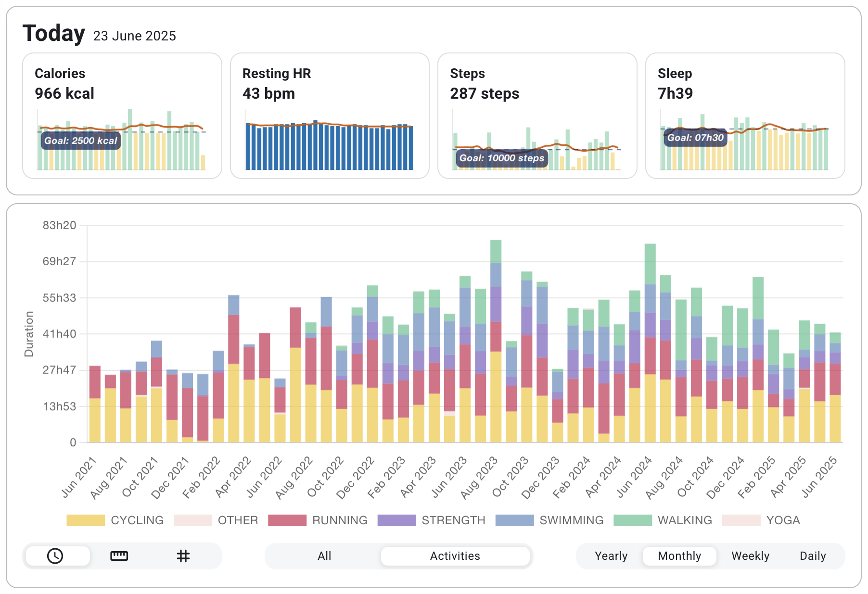Screen dimensions: 868x594
Task: Switch to Daily view
Action: 813,556
